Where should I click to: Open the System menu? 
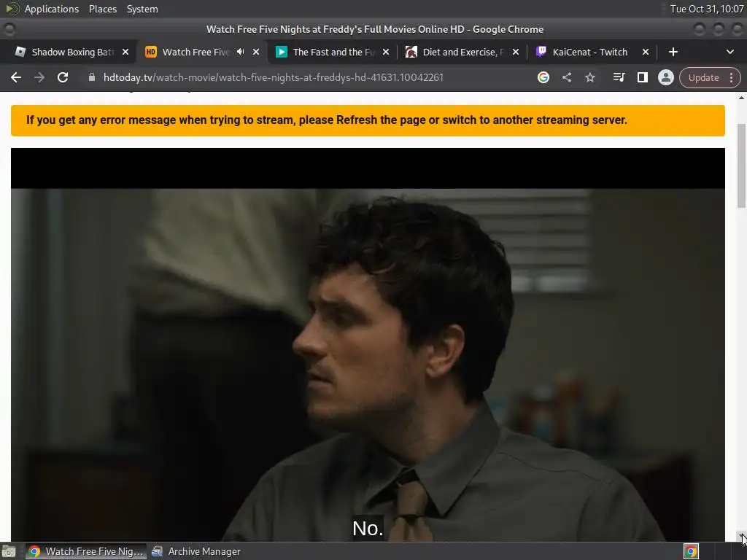pos(142,9)
